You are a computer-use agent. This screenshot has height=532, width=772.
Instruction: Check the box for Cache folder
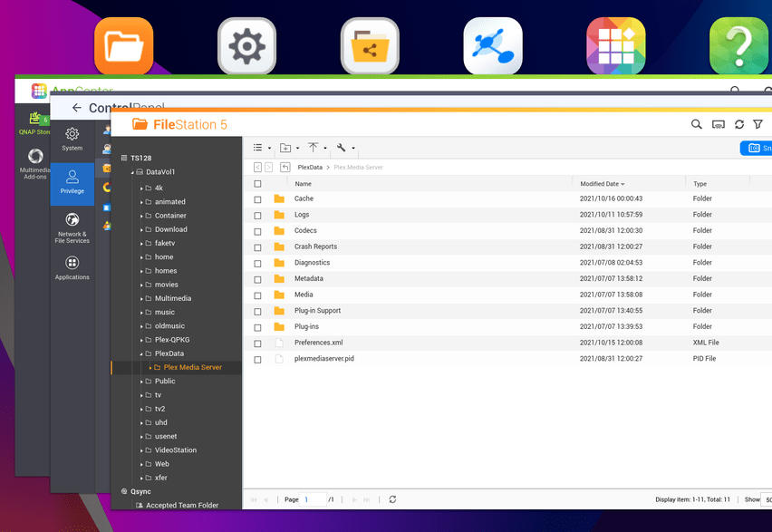(257, 199)
